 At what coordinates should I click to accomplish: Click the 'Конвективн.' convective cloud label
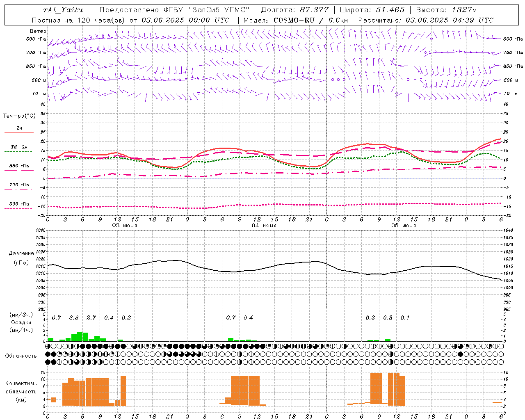tap(21, 383)
